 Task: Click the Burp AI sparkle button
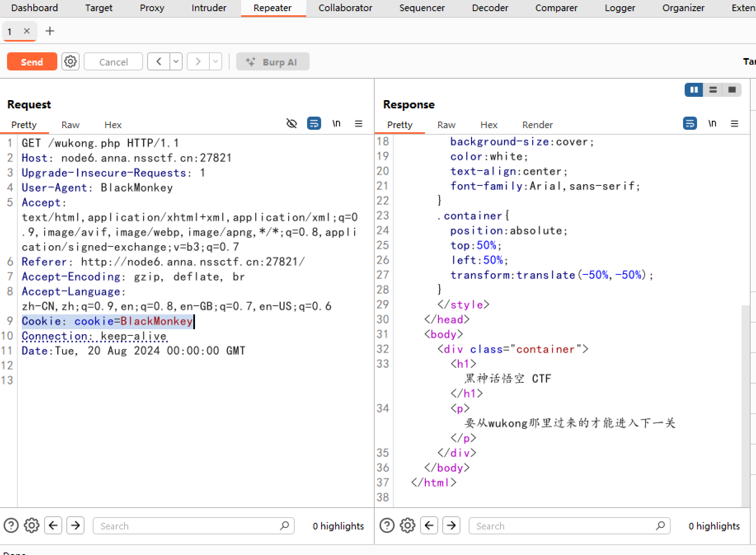(272, 62)
